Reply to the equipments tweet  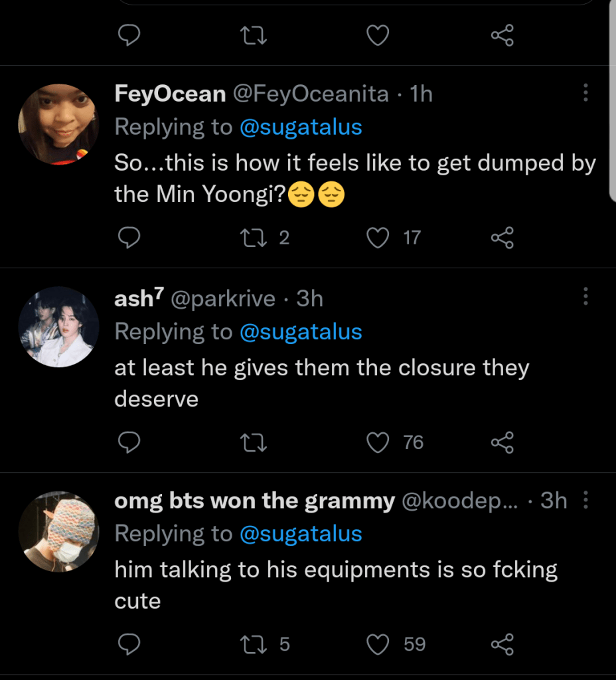click(129, 644)
